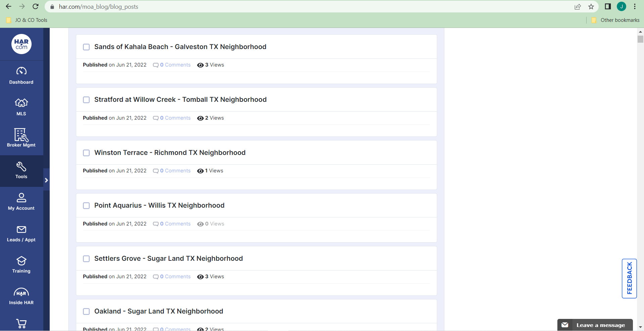Open the shopping cart sidebar icon
Image resolution: width=644 pixels, height=331 pixels.
tap(21, 324)
